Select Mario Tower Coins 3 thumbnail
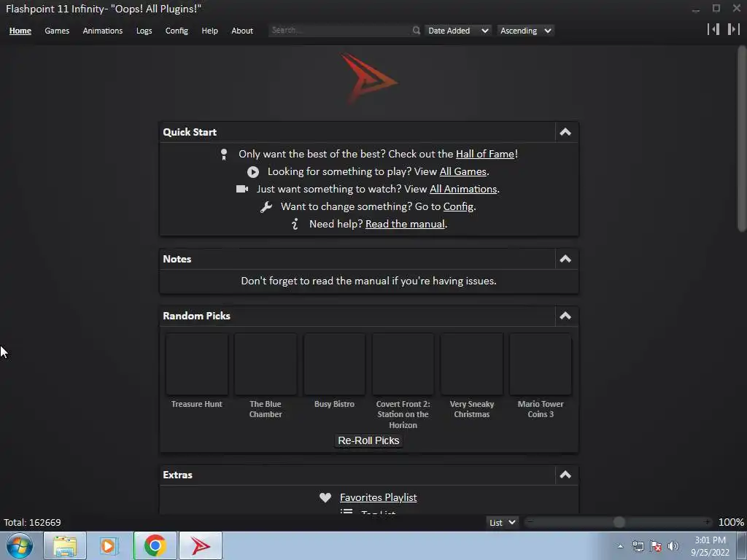Viewport: 747px width, 560px height. 541,365
